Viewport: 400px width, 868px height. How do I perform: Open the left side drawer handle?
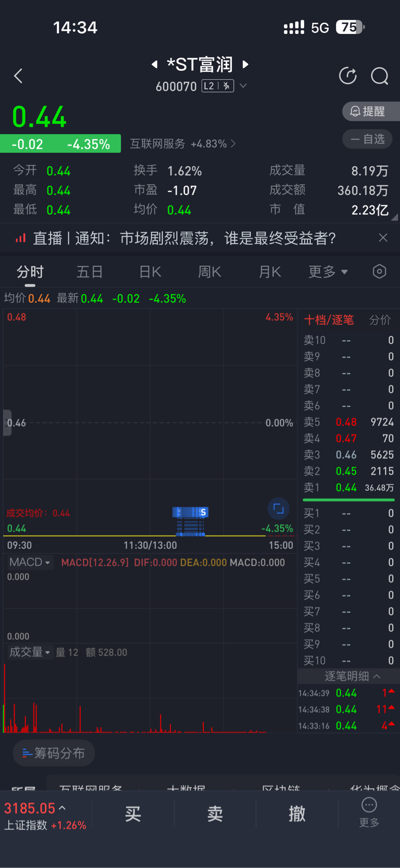pyautogui.click(x=7, y=423)
